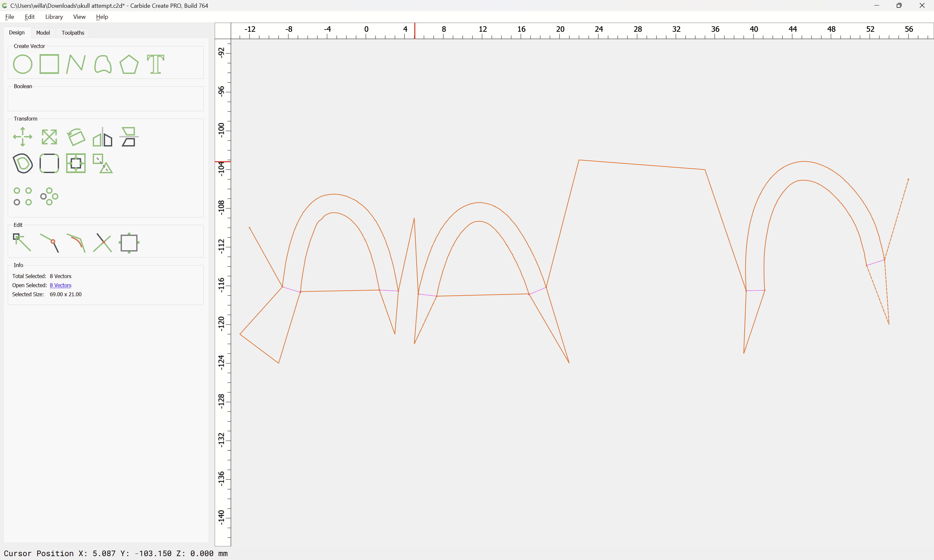The height and width of the screenshot is (560, 934).
Task: Select the Circle vector tool
Action: pyautogui.click(x=23, y=64)
